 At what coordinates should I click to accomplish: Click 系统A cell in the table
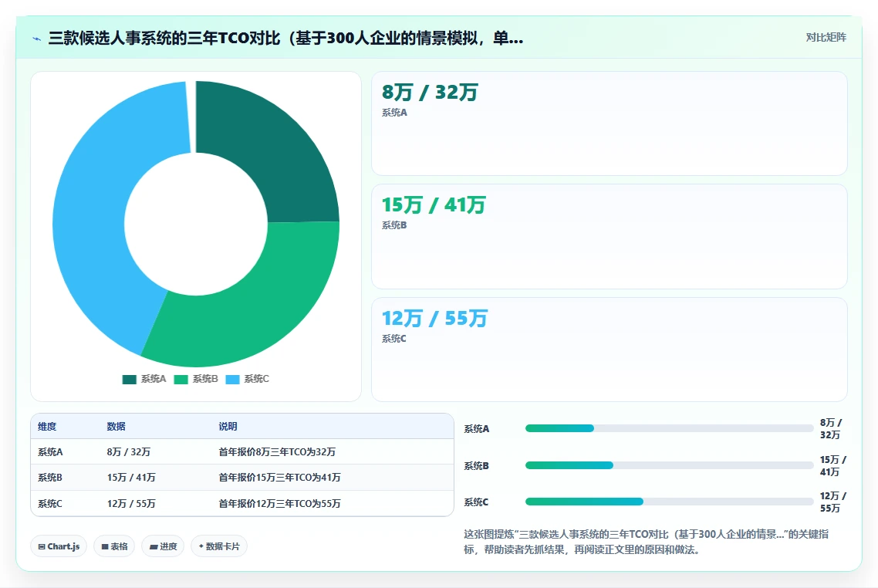tap(50, 452)
